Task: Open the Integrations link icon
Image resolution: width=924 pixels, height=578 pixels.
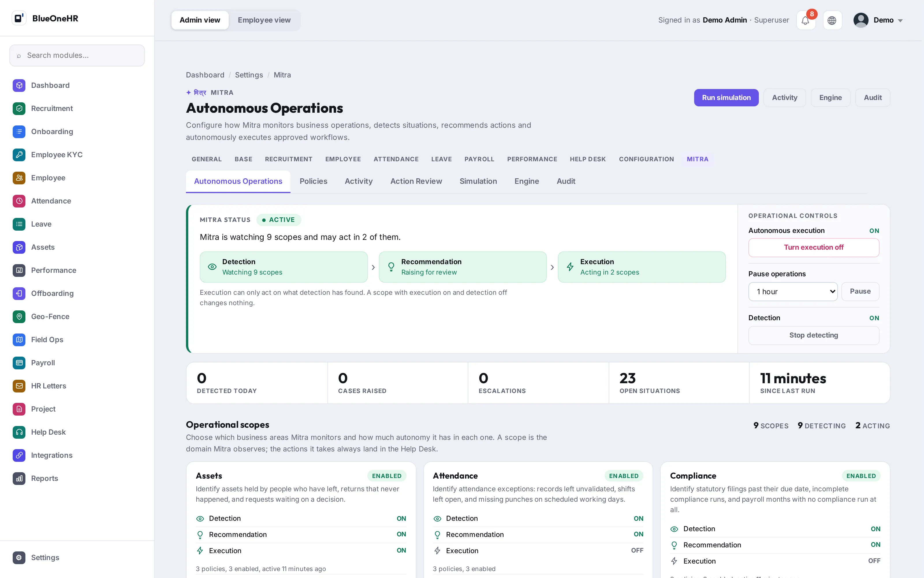Action: pyautogui.click(x=19, y=455)
